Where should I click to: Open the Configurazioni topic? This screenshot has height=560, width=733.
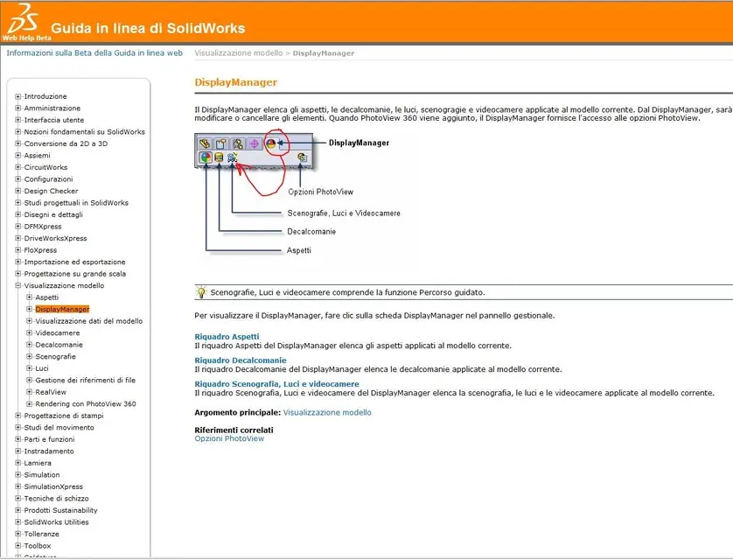49,179
